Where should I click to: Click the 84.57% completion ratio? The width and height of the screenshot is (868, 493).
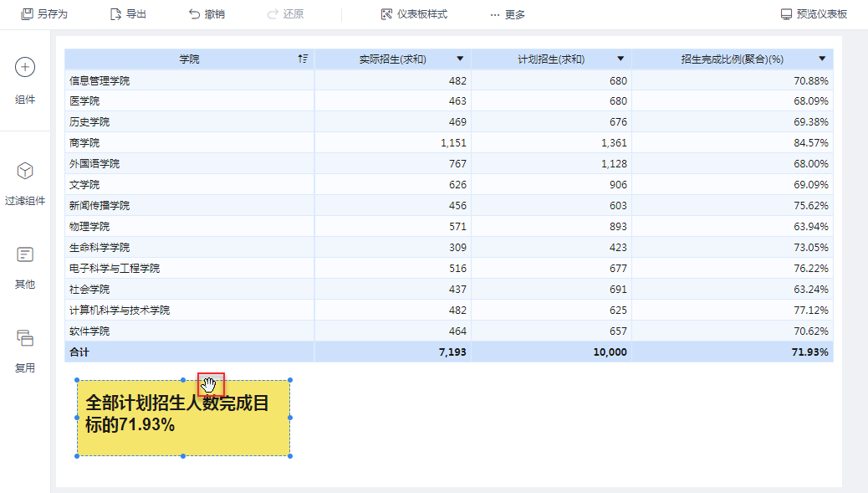811,143
